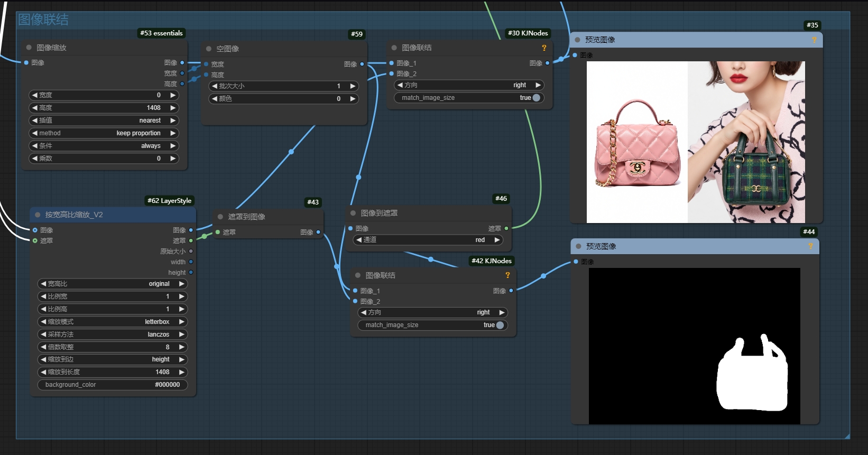Increase 缩放到长度 value 1408

coord(182,372)
